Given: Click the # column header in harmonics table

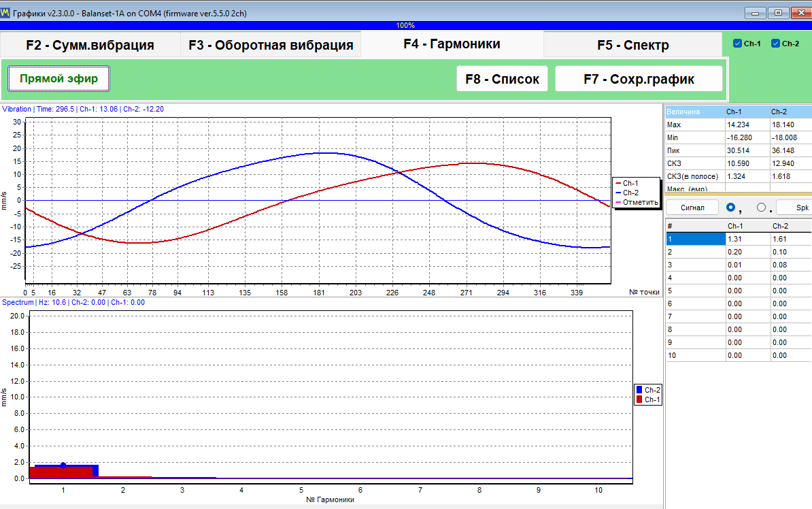Looking at the screenshot, I should tap(696, 226).
